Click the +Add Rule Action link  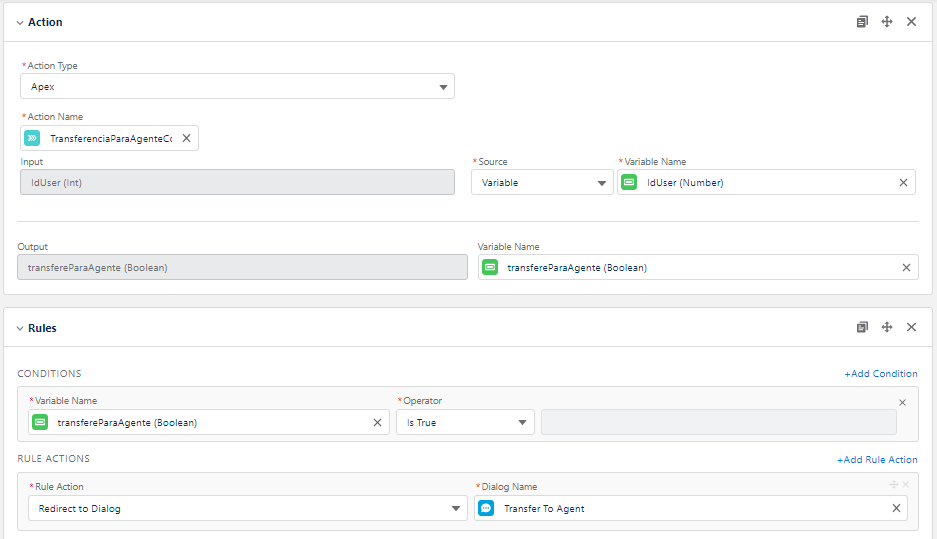coord(877,460)
